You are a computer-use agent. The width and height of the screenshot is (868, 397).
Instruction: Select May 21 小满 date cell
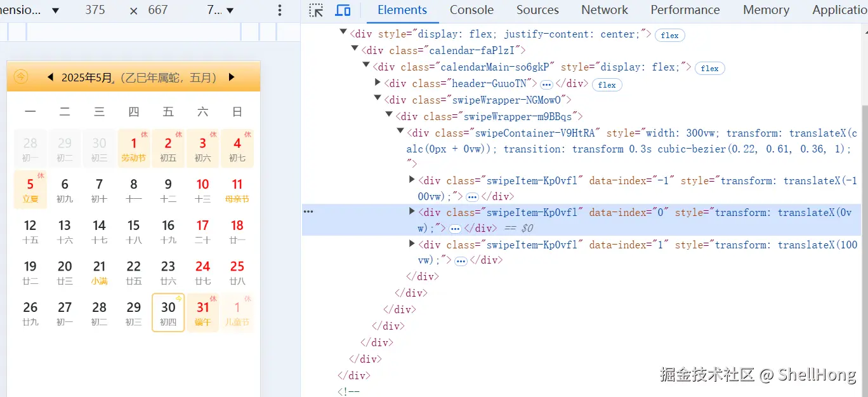(x=99, y=272)
